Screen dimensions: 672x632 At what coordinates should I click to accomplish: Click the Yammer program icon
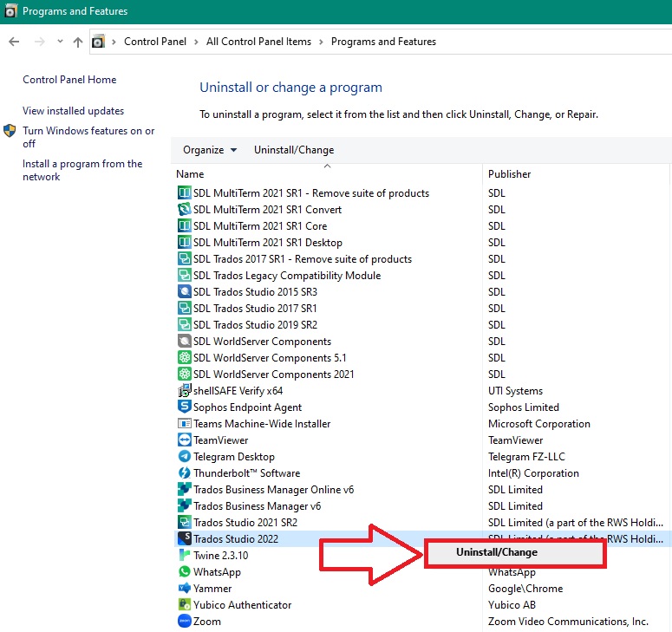point(185,589)
